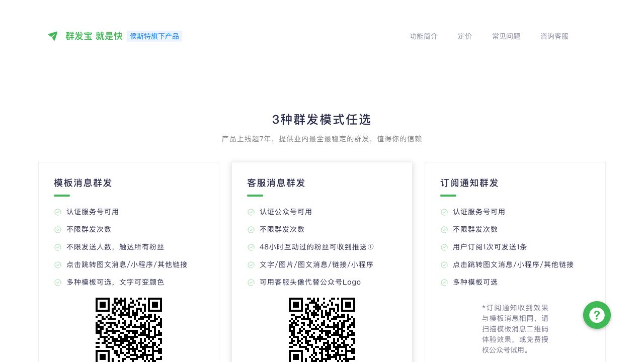
Task: Click the 3种群发模式任选 section title
Action: 321,120
